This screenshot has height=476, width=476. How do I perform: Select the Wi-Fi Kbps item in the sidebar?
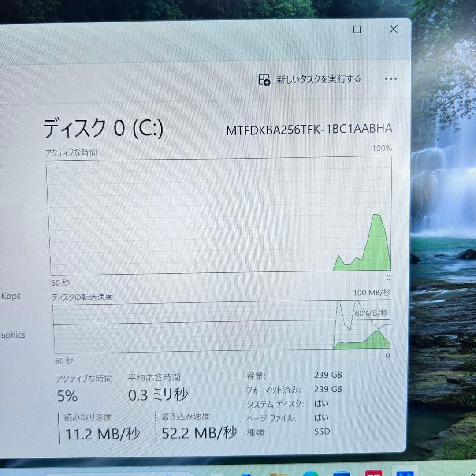pyautogui.click(x=11, y=296)
